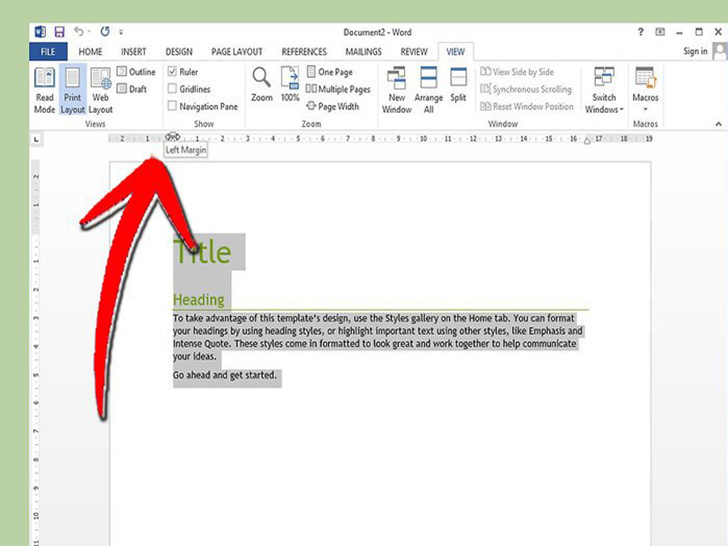
Task: Switch to Read Mode view
Action: 45,89
